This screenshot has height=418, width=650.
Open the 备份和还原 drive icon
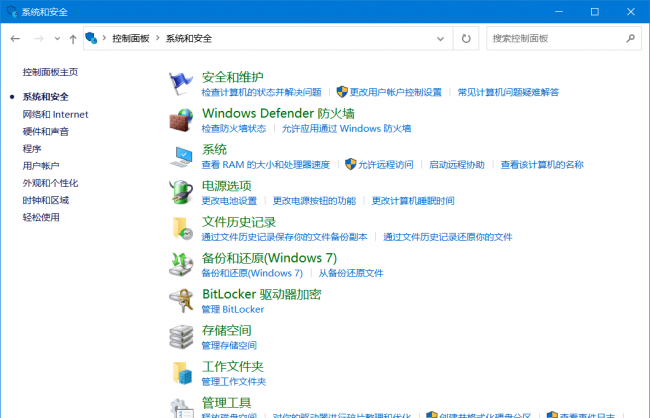click(181, 265)
